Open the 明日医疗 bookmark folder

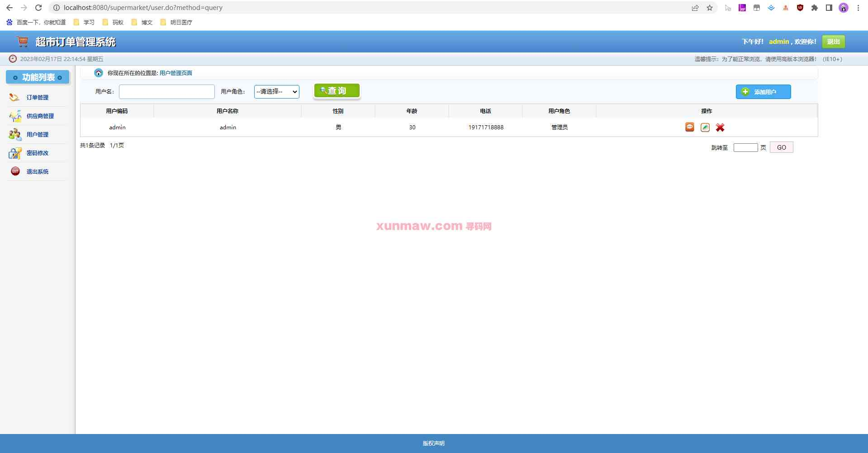(x=176, y=22)
